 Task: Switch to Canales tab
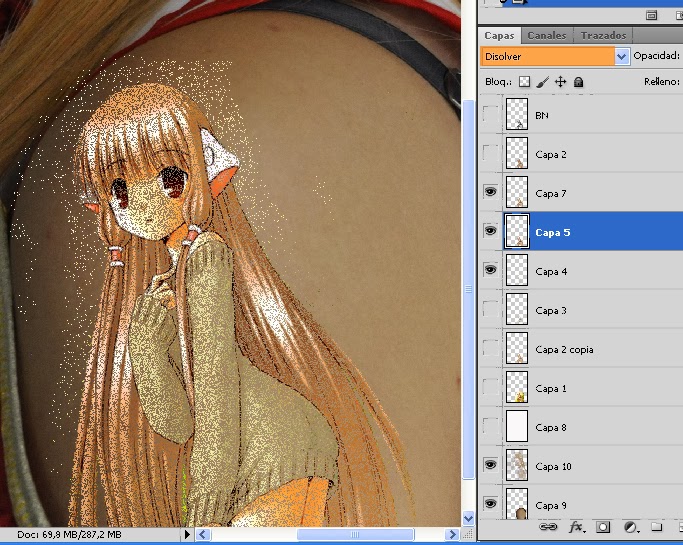tap(547, 36)
